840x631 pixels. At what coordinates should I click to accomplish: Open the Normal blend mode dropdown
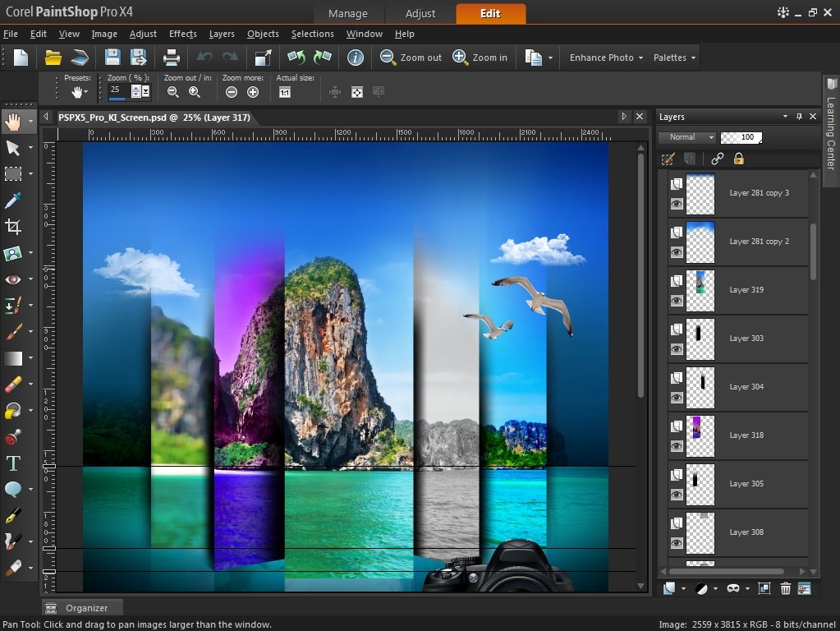pos(687,137)
